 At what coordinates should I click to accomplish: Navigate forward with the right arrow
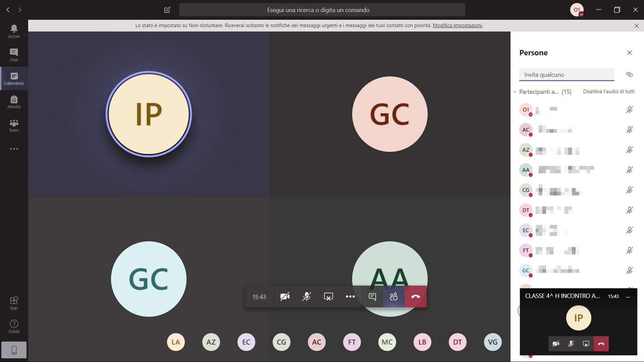[20, 10]
